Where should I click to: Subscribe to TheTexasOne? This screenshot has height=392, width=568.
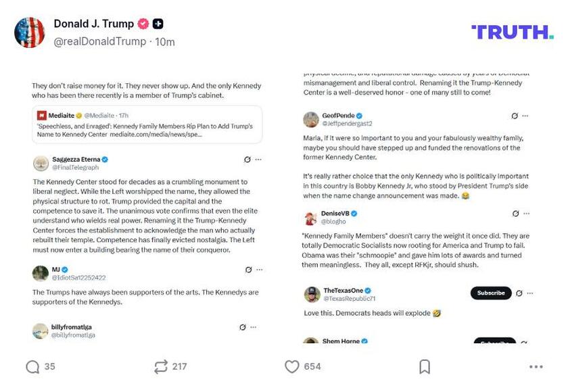coord(490,293)
